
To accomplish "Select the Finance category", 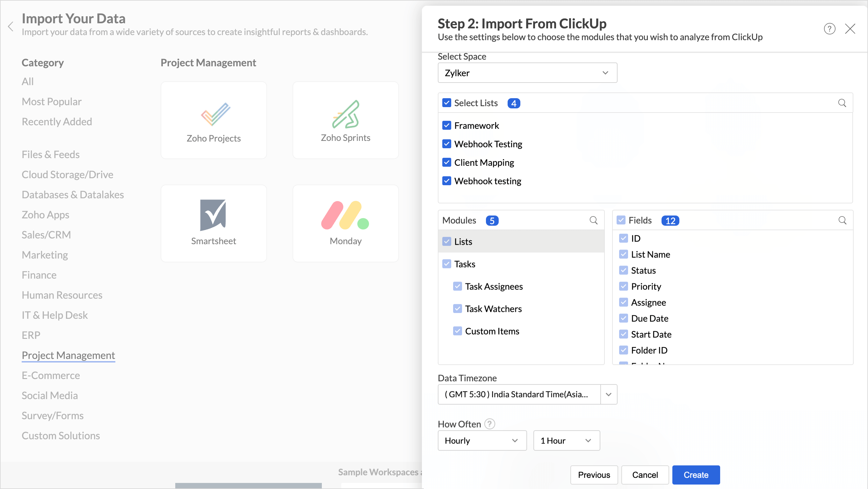I will click(x=39, y=275).
